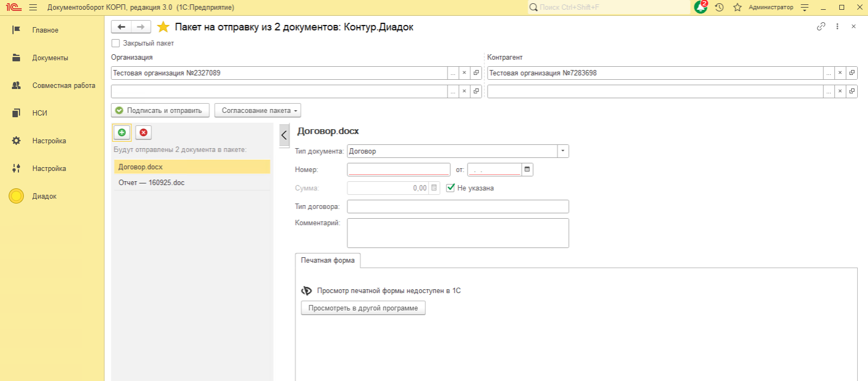Image resolution: width=868 pixels, height=381 pixels.
Task: Open the Согласование пакета dropdown
Action: (258, 110)
